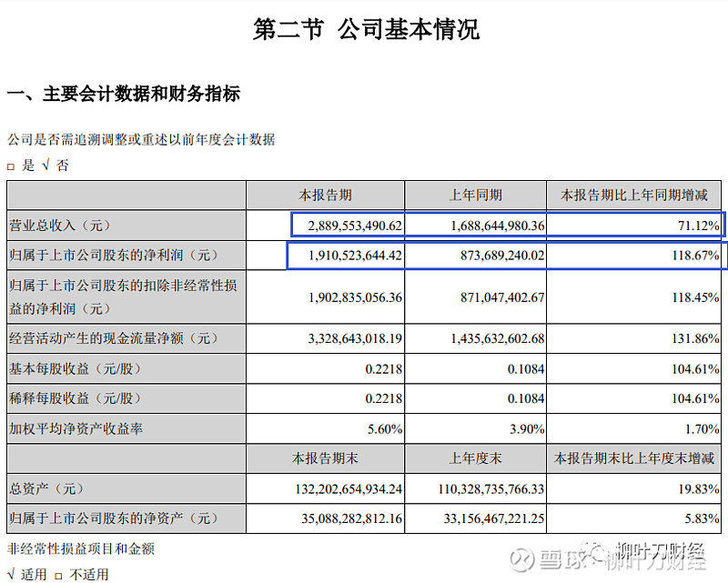Click row label 总资产（元）
Viewport: 728px width, 583px height.
[x=47, y=488]
